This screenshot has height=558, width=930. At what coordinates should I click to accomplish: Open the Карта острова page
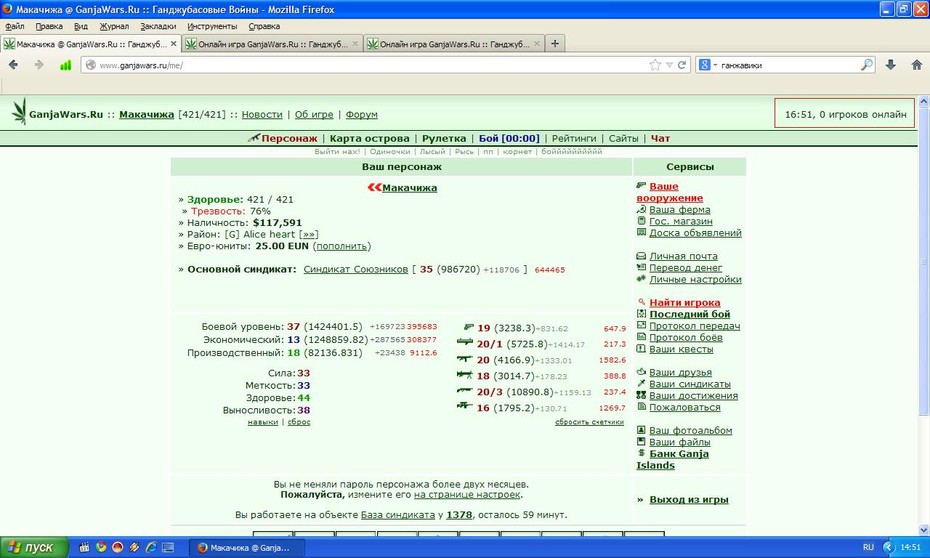[370, 138]
